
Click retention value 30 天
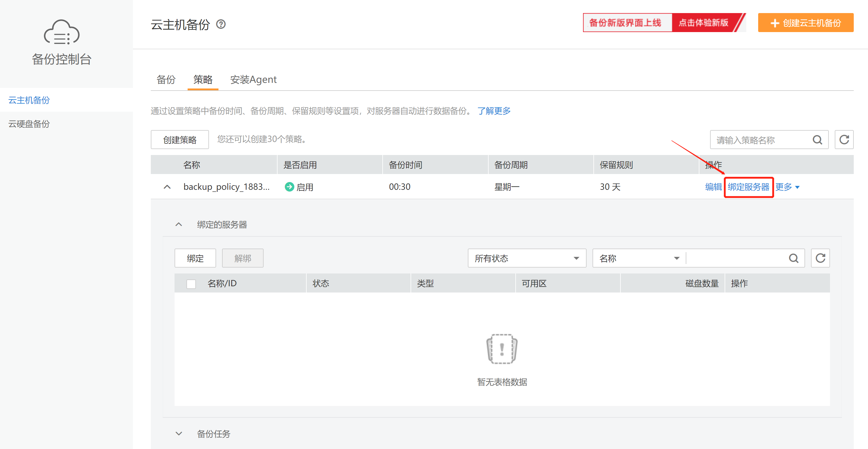(x=610, y=187)
